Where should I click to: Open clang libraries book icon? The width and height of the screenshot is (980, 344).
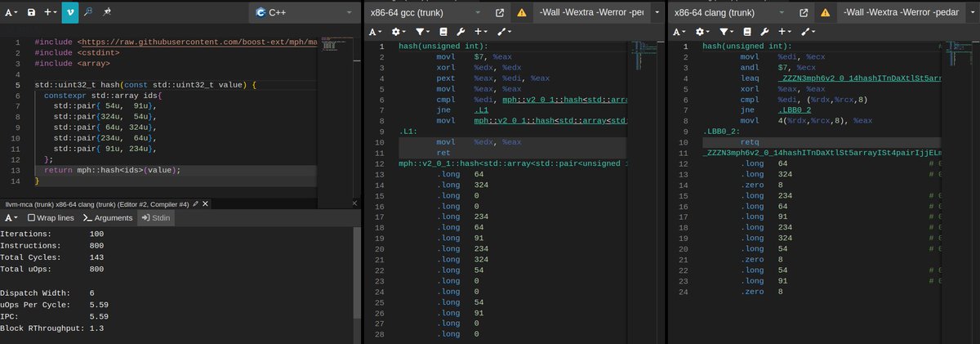click(x=747, y=32)
